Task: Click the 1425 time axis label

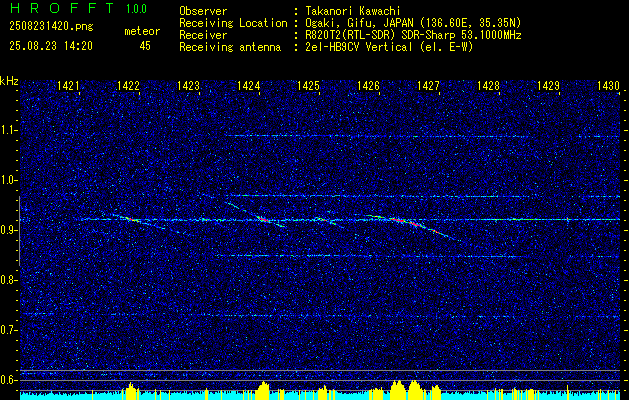Action: [x=308, y=86]
